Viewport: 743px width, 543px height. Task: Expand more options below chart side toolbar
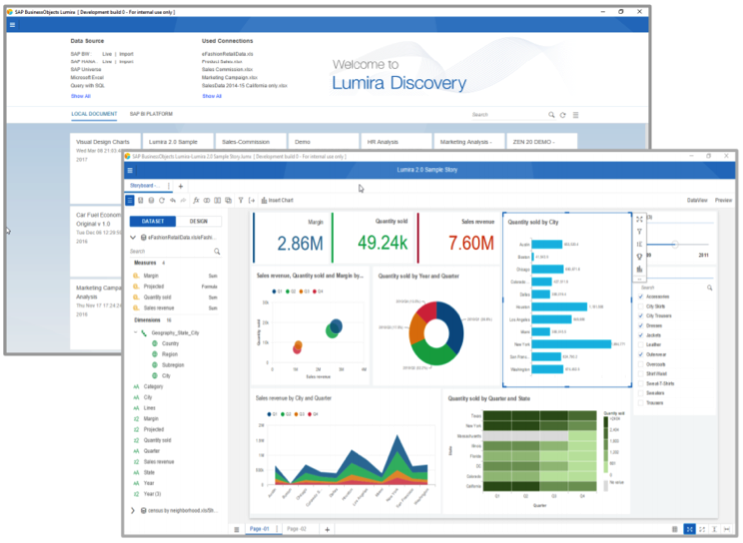(639, 279)
